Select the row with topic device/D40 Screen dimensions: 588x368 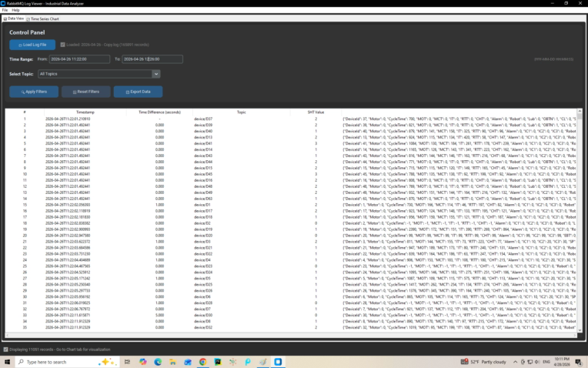[291, 132]
